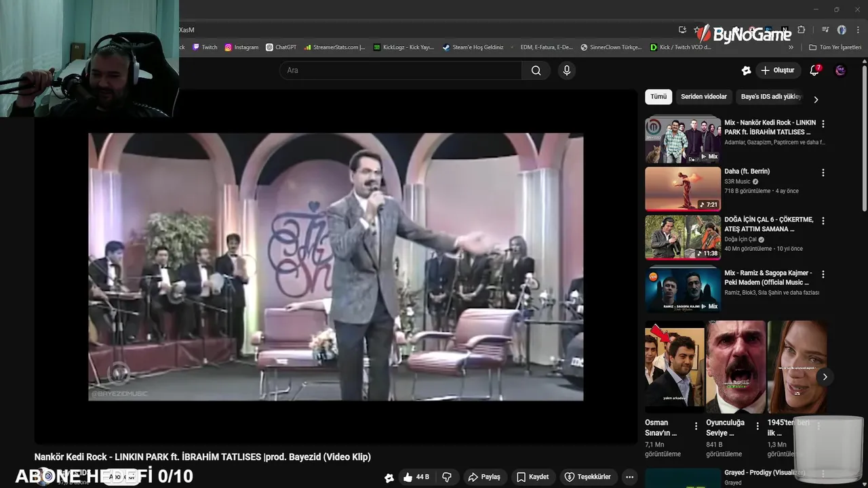Open the EDM, E-Fatura bookmark
Screen dimensions: 868x488
[x=542, y=47]
